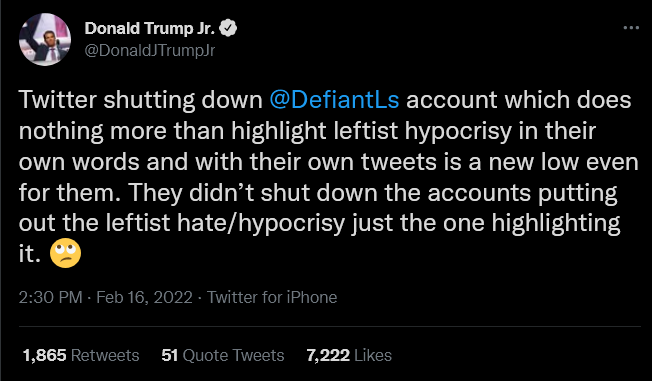Viewport: 652px width, 381px height.
Task: Click the tweet line starting 'own words and'
Action: (x=328, y=162)
